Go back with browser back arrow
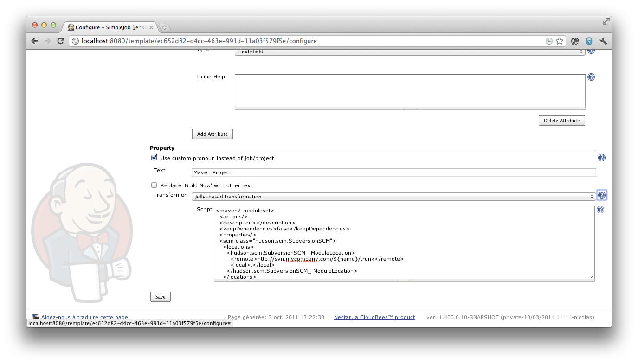Image resolution: width=638 pixels, height=364 pixels. point(35,41)
